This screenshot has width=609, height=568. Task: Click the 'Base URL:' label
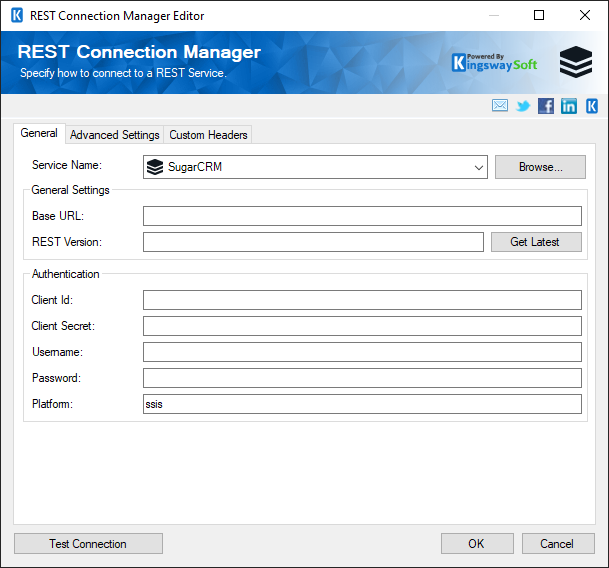pos(58,216)
